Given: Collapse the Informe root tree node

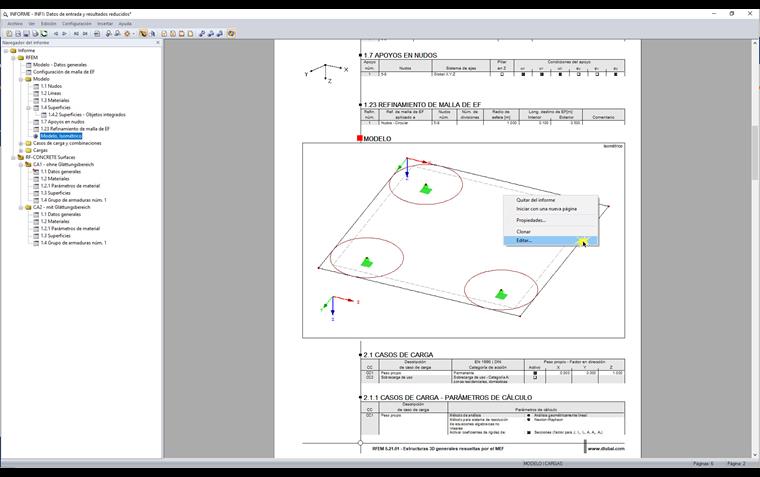Looking at the screenshot, I should (x=6, y=50).
